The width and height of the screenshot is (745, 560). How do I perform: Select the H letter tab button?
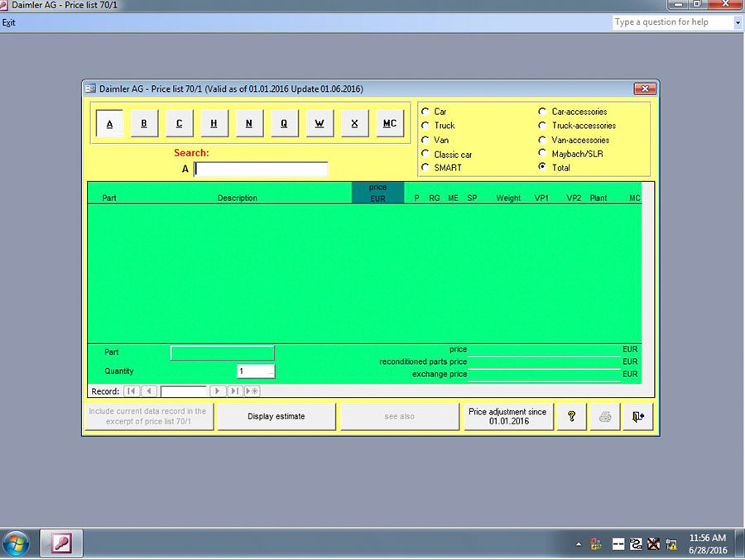pyautogui.click(x=214, y=123)
